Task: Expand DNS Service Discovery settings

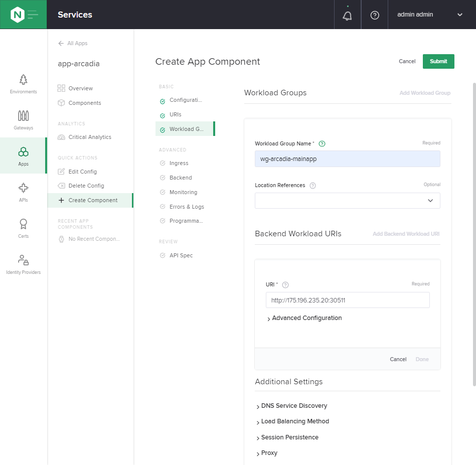Action: pos(292,406)
